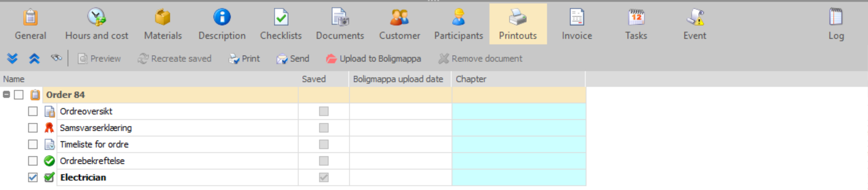Click the Send envelope button
Screen dimensions: 868x190
293,59
